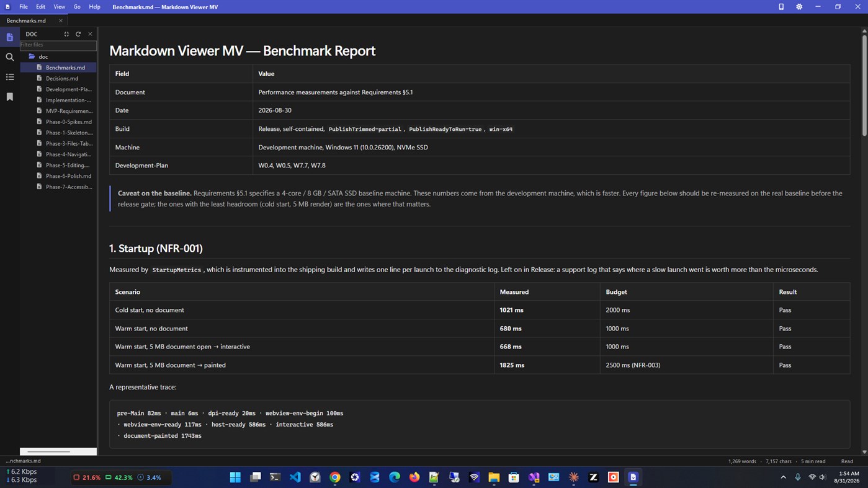Open File Explorer from taskbar
Screen dimensions: 868x488
tap(494, 477)
